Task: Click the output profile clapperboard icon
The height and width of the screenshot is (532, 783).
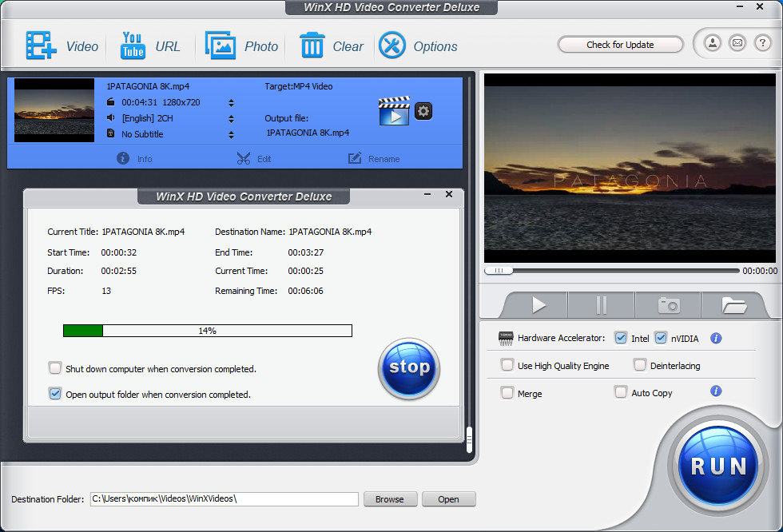Action: tap(394, 110)
